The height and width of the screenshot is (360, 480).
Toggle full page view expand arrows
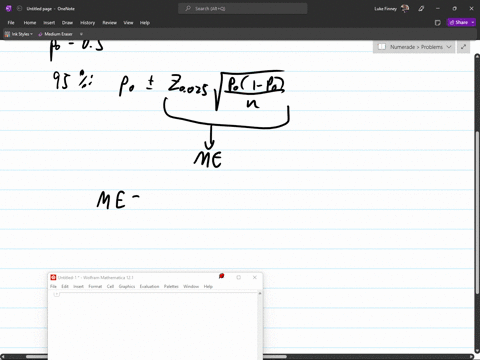click(x=463, y=47)
